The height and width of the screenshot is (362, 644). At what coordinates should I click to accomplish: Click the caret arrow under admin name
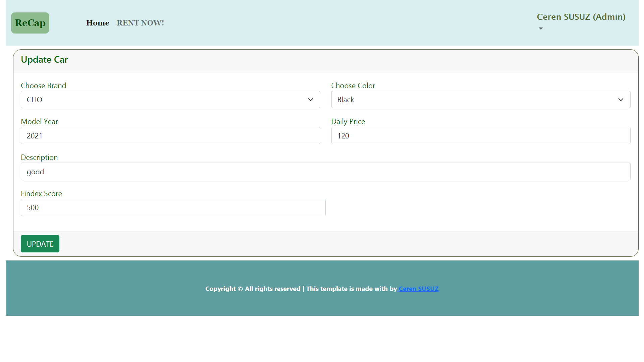click(x=541, y=29)
